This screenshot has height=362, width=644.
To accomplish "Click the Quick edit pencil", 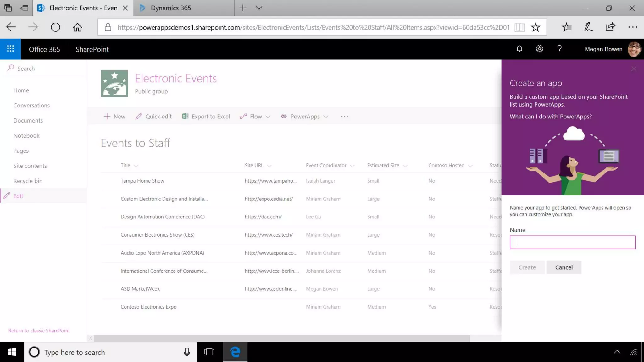I will [139, 117].
